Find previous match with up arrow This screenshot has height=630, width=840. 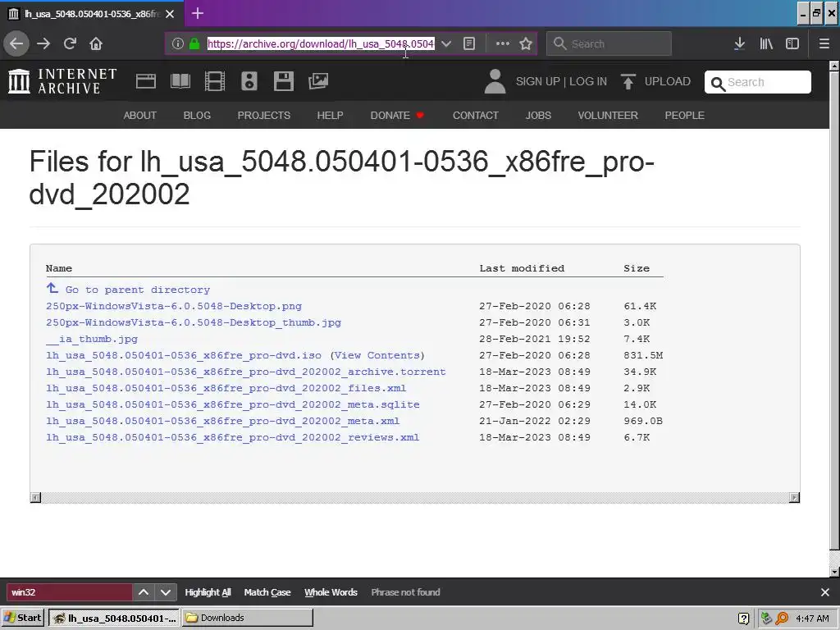click(x=144, y=592)
